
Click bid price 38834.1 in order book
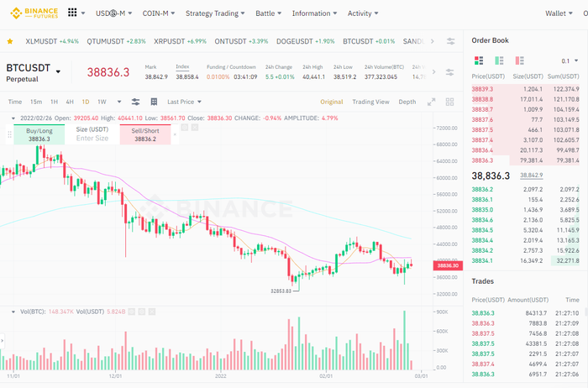482,260
